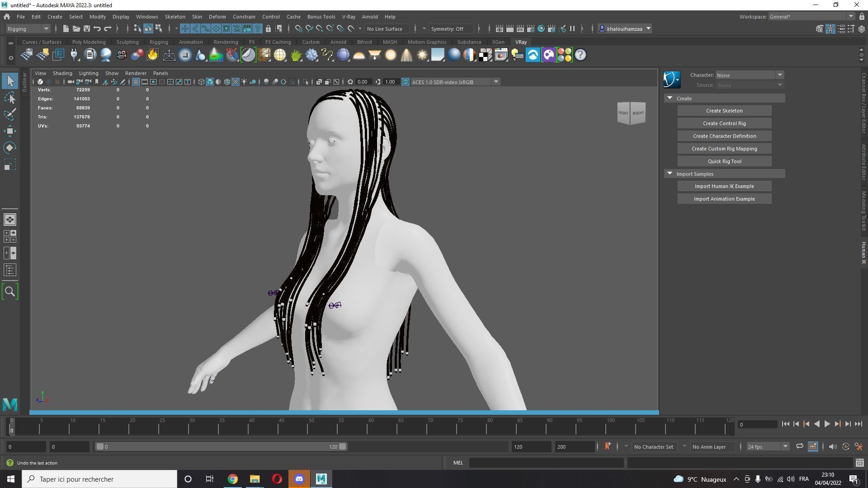Viewport: 868px width, 488px height.
Task: Toggle pause on IPR render
Action: (x=572, y=28)
